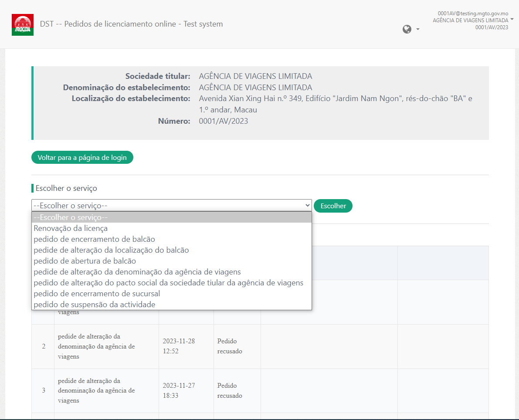Image resolution: width=519 pixels, height=420 pixels.
Task: Choose 'pedide de alteração da localização do balcão'
Action: pyautogui.click(x=111, y=250)
